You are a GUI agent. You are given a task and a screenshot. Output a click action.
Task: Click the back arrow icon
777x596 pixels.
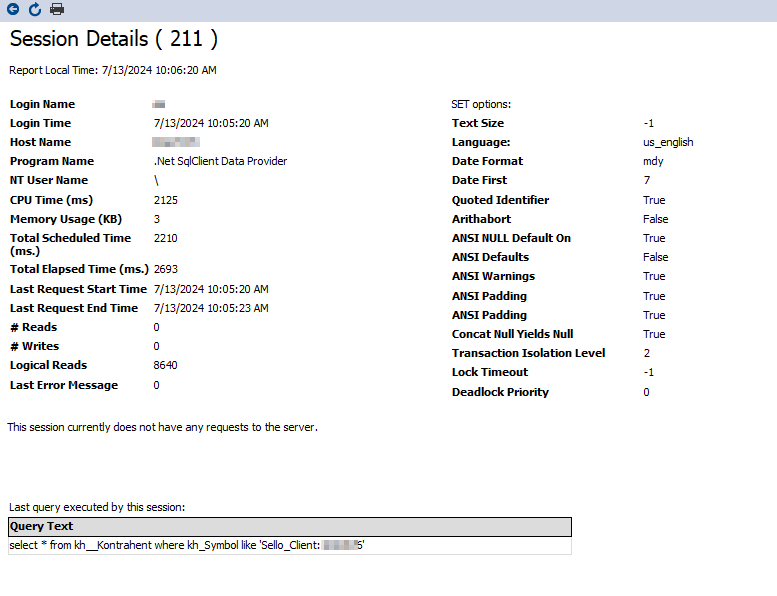click(x=13, y=10)
